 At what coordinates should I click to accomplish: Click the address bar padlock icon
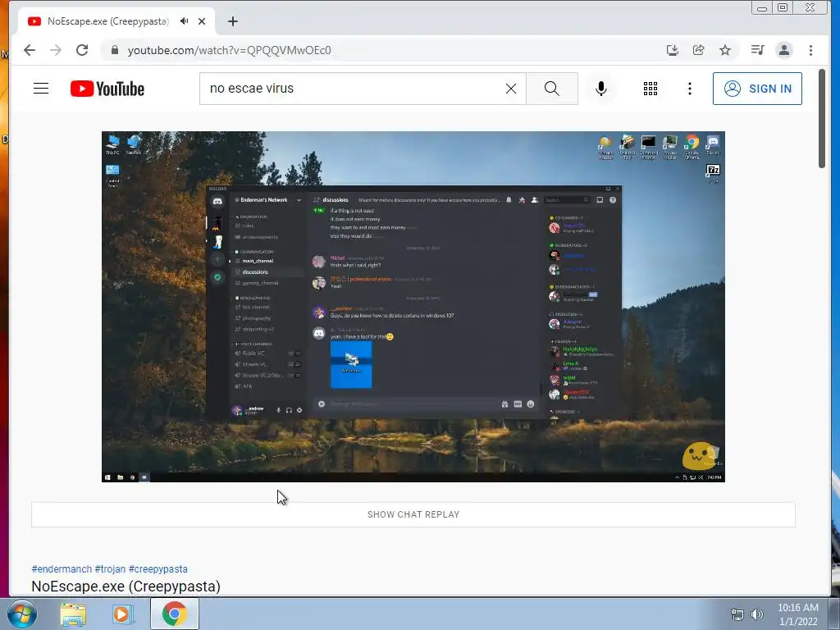pos(114,50)
